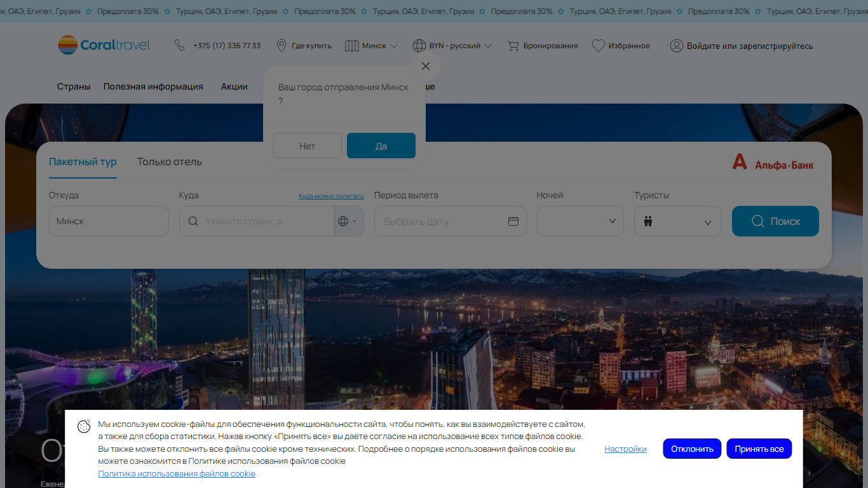868x488 pixels.
Task: Click the shopping cart Бронирования icon
Action: [x=513, y=46]
